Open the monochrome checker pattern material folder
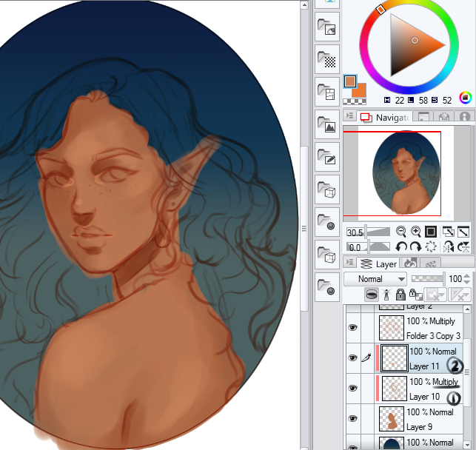476x450 pixels. click(x=326, y=59)
